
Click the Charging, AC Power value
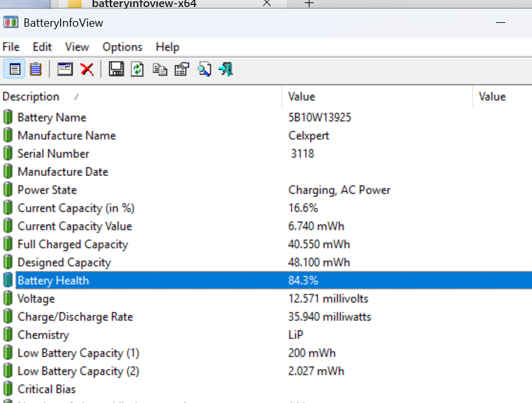(x=339, y=190)
